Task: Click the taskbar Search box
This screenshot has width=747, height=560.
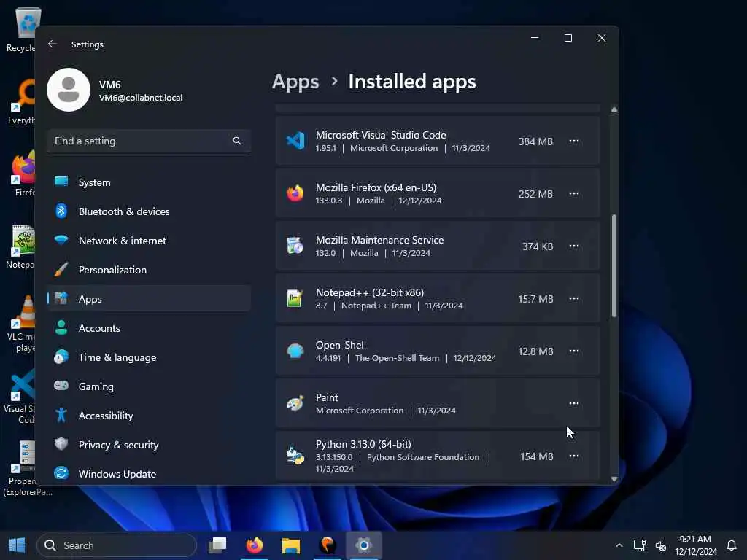Action: (x=117, y=545)
